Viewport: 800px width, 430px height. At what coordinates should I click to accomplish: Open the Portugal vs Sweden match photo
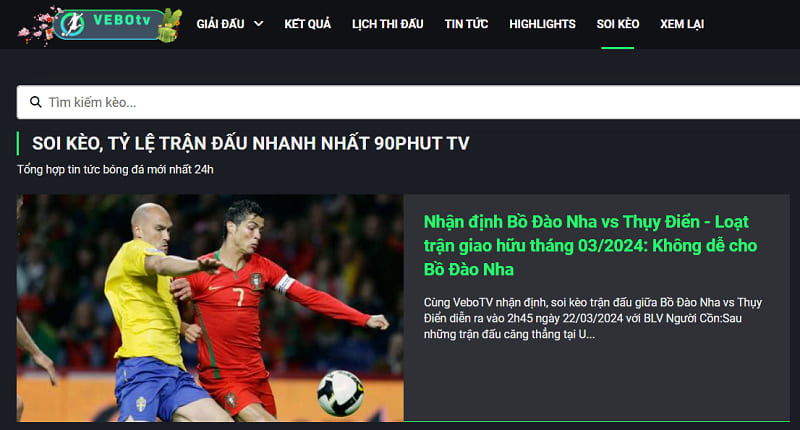(x=210, y=308)
